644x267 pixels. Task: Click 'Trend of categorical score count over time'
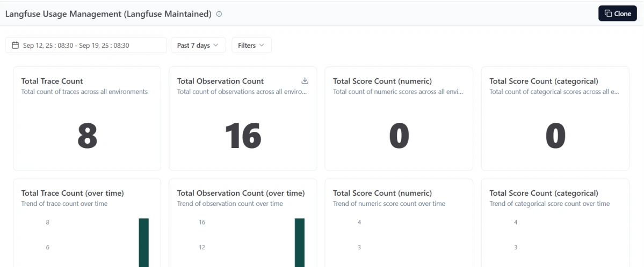point(549,203)
